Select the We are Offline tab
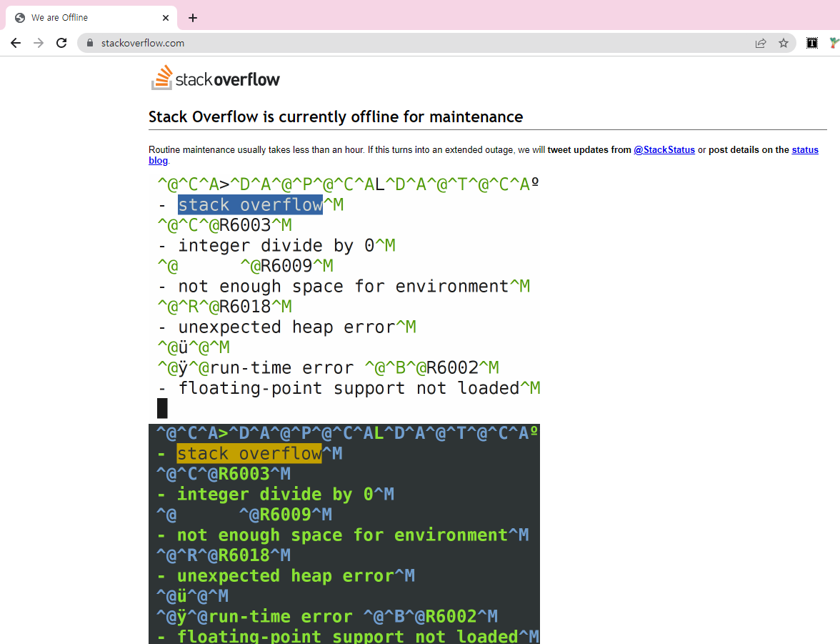The image size is (840, 644). 91,18
